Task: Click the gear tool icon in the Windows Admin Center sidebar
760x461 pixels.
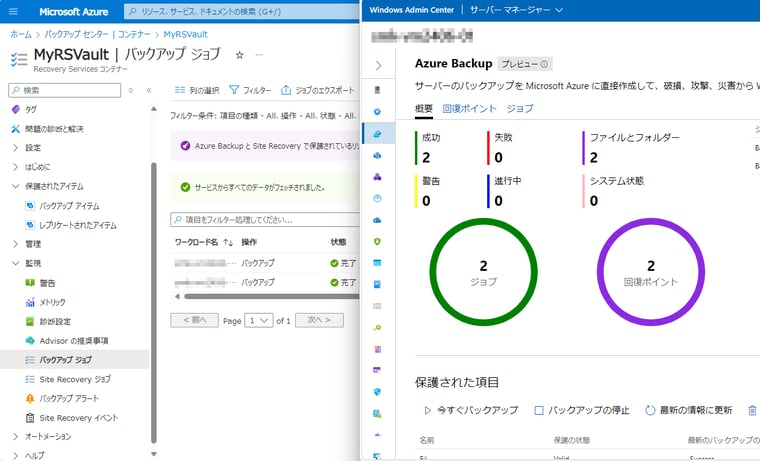Action: tap(377, 112)
